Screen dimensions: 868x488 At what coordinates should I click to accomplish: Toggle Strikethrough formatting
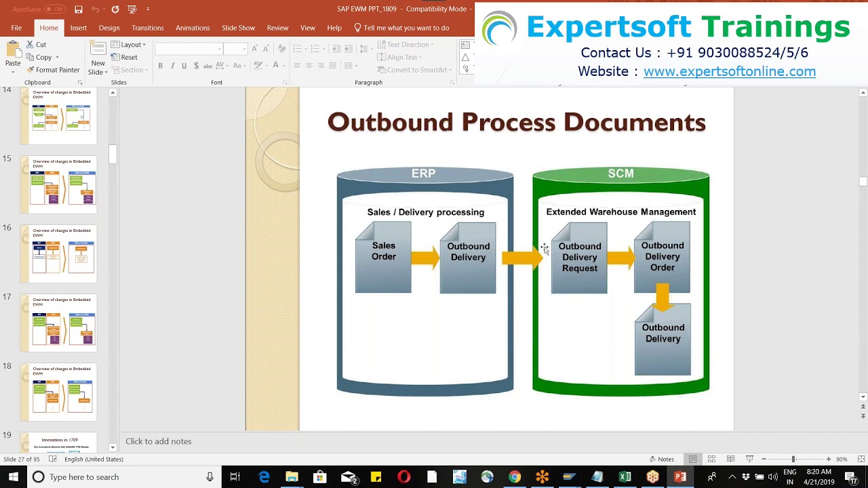(208, 66)
